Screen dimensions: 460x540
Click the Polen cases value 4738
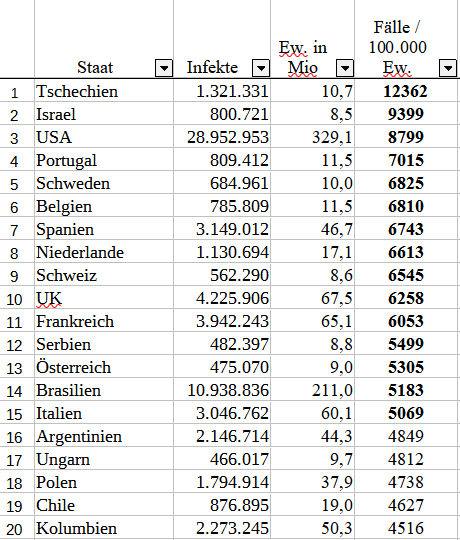[x=406, y=482]
